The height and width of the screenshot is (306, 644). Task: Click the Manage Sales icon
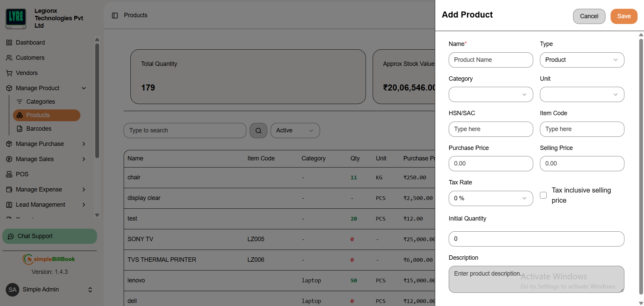9,159
